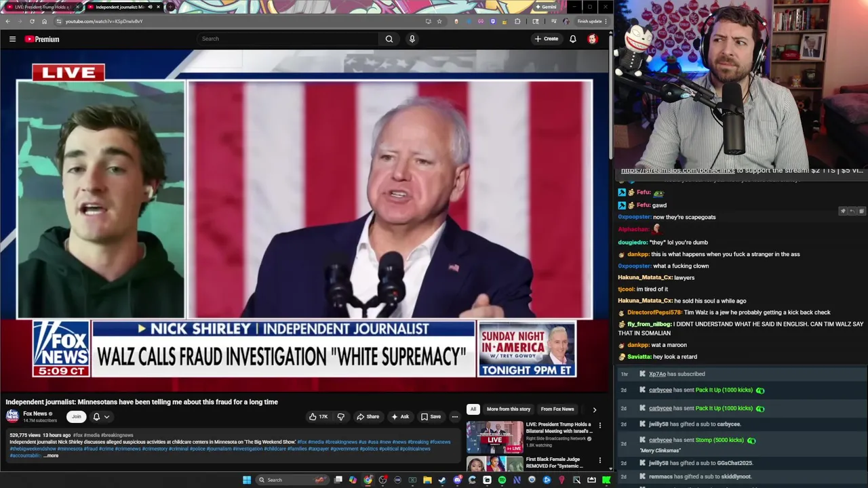Open the Gemini button in Chrome

[x=545, y=7]
